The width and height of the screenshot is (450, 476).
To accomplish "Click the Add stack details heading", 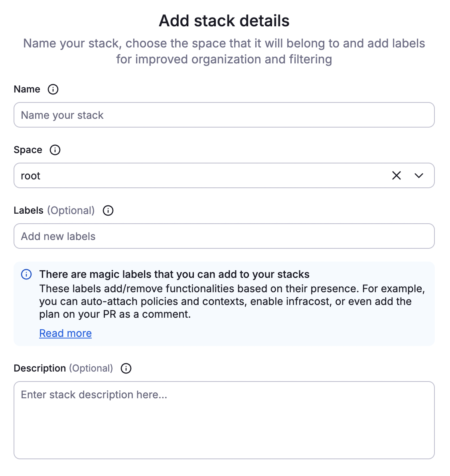I will [224, 21].
